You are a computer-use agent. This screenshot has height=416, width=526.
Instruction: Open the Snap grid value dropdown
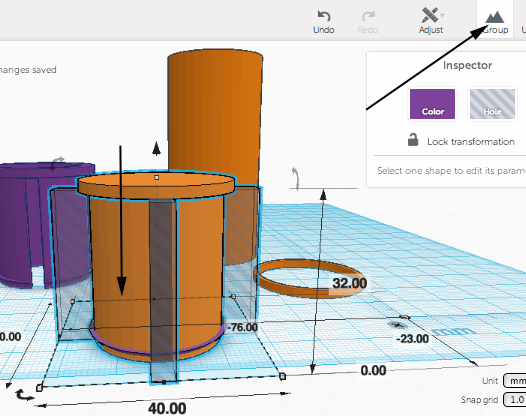click(515, 400)
